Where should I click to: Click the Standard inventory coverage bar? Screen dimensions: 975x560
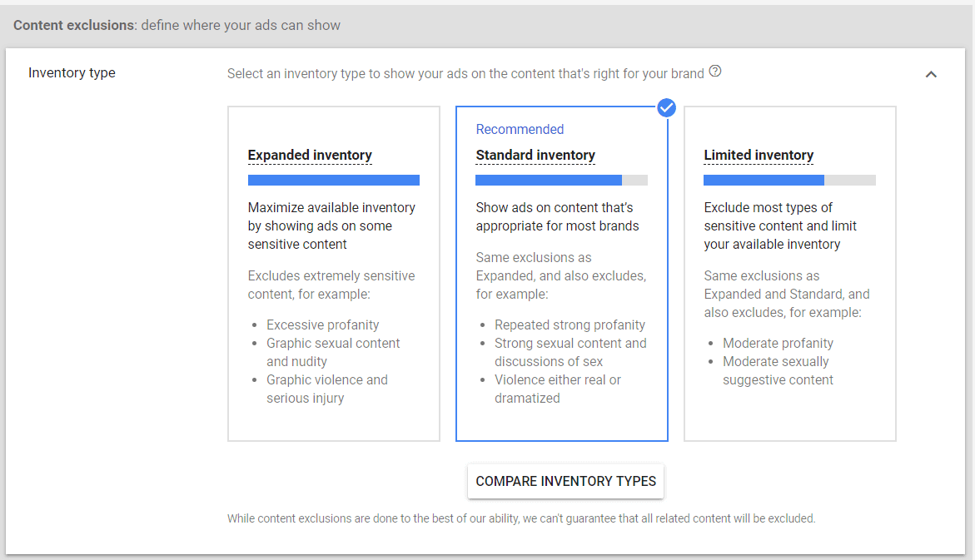coord(561,180)
